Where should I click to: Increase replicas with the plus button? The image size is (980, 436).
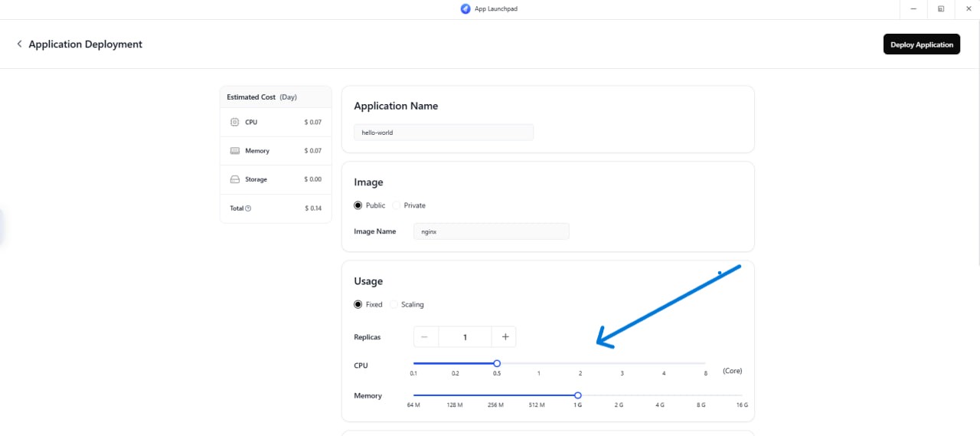(x=505, y=337)
